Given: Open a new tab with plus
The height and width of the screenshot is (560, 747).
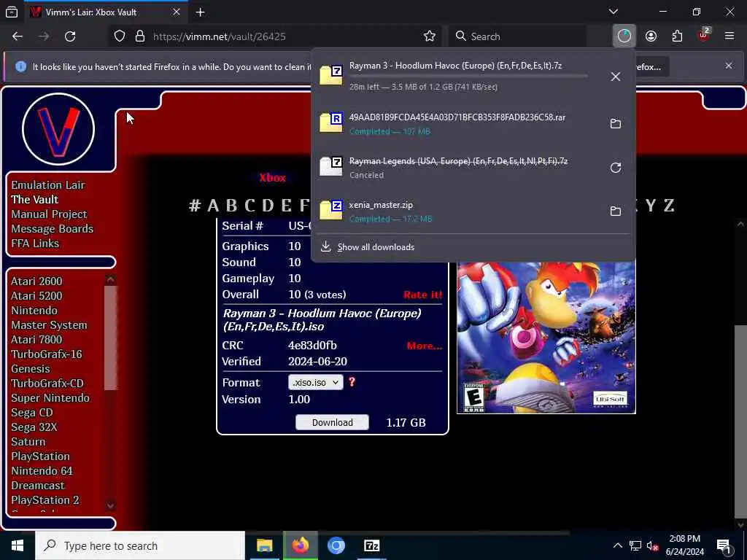Looking at the screenshot, I should tap(200, 12).
